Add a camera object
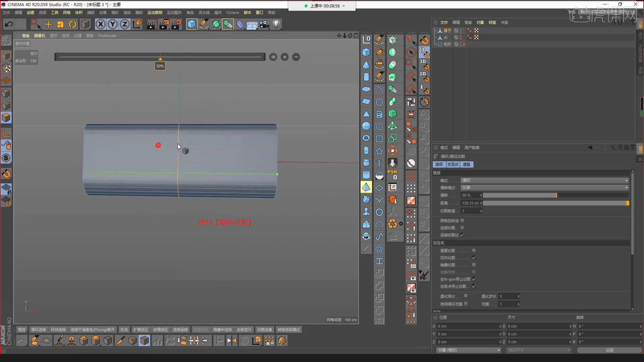 point(264,24)
